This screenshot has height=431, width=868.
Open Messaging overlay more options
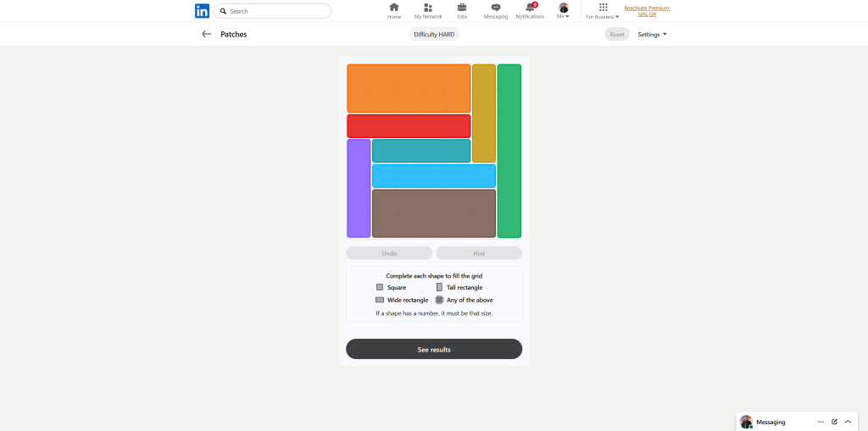821,423
